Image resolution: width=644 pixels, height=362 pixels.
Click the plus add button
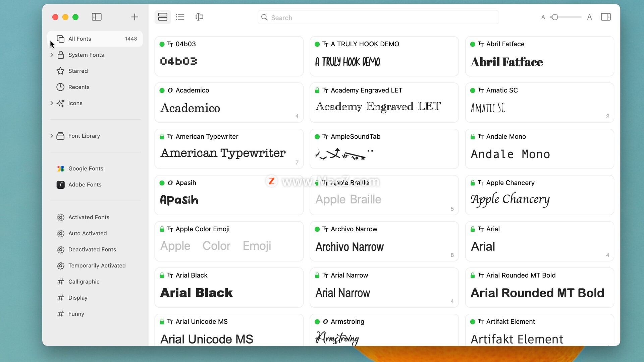pos(135,17)
